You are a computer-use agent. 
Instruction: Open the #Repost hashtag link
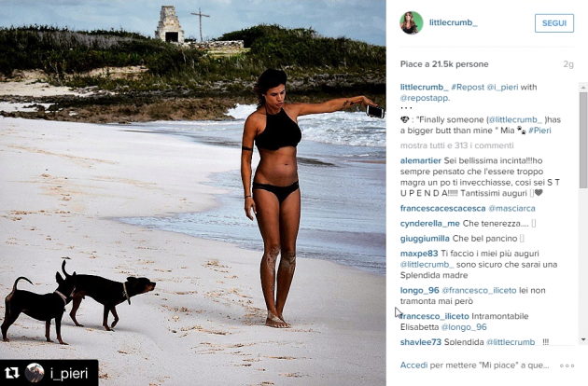(468, 87)
